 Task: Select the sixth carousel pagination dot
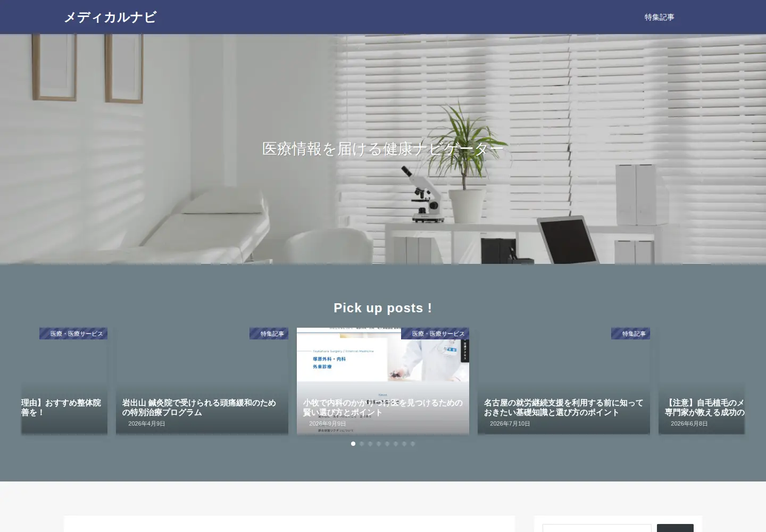[x=396, y=444]
